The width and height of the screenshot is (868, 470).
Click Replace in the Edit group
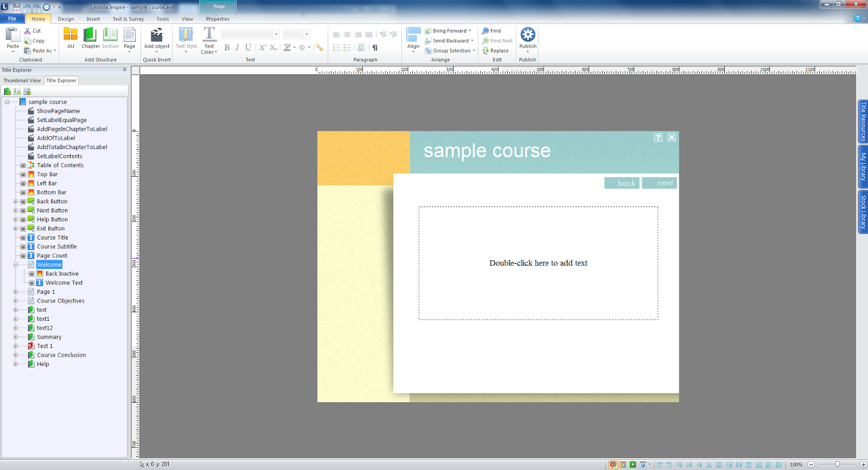(x=495, y=50)
